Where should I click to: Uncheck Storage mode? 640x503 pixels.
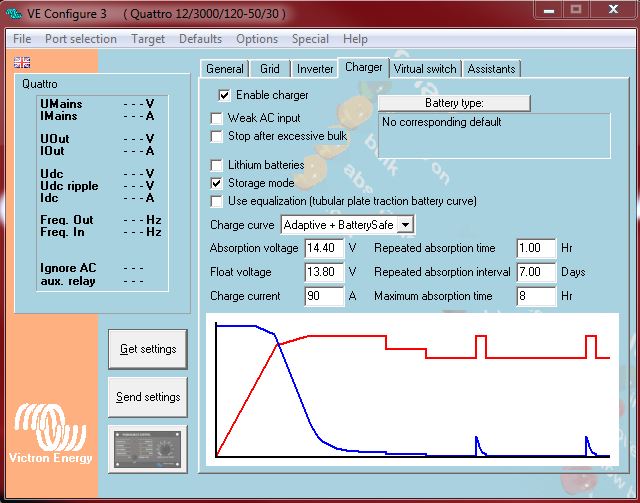tap(216, 183)
